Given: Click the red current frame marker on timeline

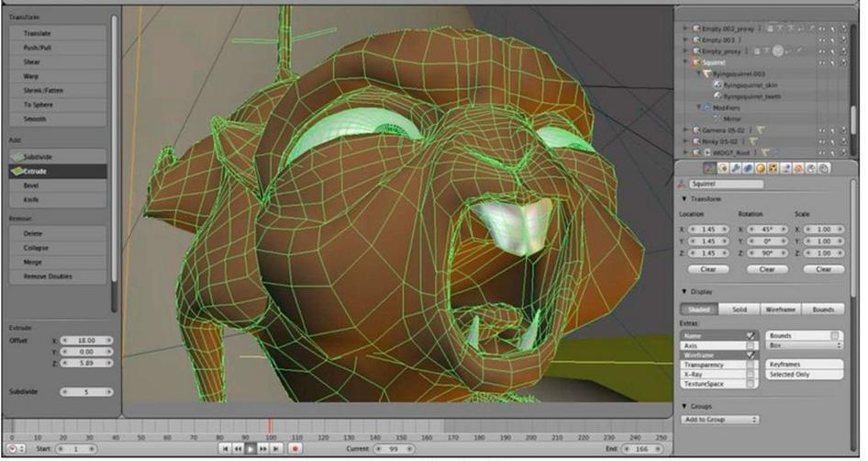Looking at the screenshot, I should [270, 426].
